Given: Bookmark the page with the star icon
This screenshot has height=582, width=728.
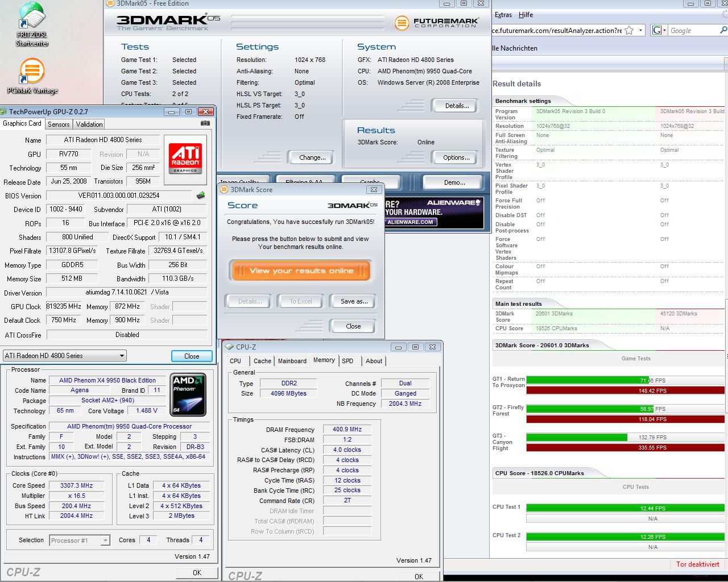Looking at the screenshot, I should pos(629,30).
